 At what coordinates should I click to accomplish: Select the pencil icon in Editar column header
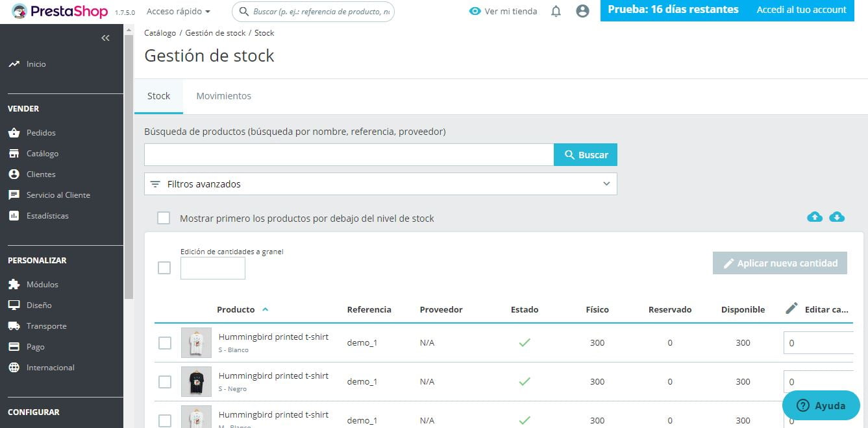click(792, 307)
